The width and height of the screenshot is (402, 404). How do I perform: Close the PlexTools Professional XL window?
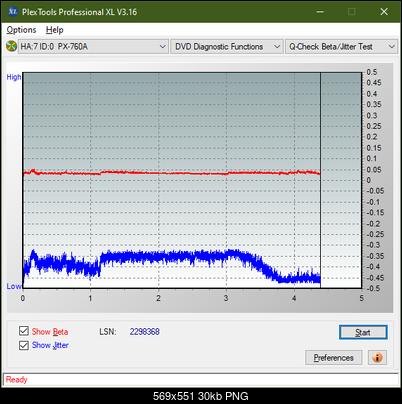pyautogui.click(x=384, y=12)
